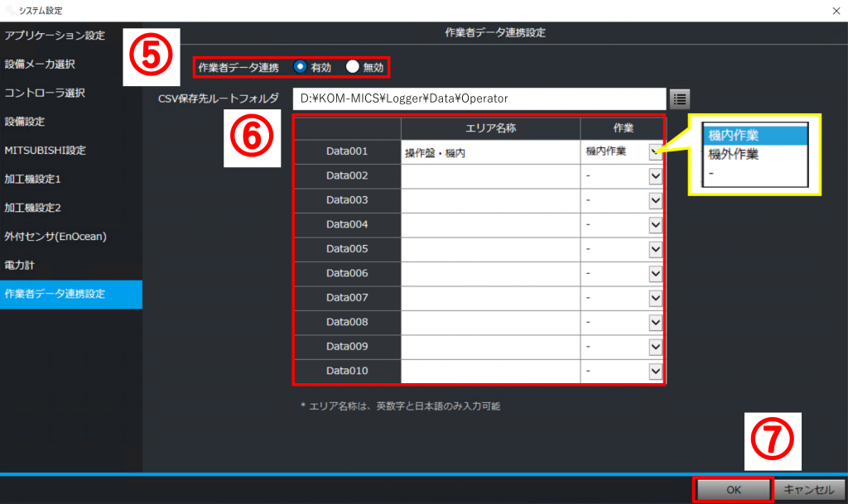Click the 作業 column header

[x=623, y=128]
